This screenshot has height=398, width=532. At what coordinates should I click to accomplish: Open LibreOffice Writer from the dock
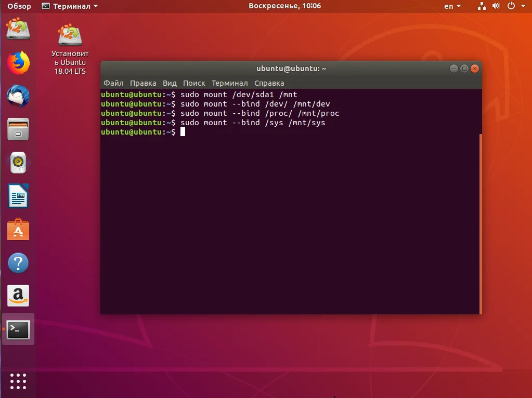tap(18, 196)
